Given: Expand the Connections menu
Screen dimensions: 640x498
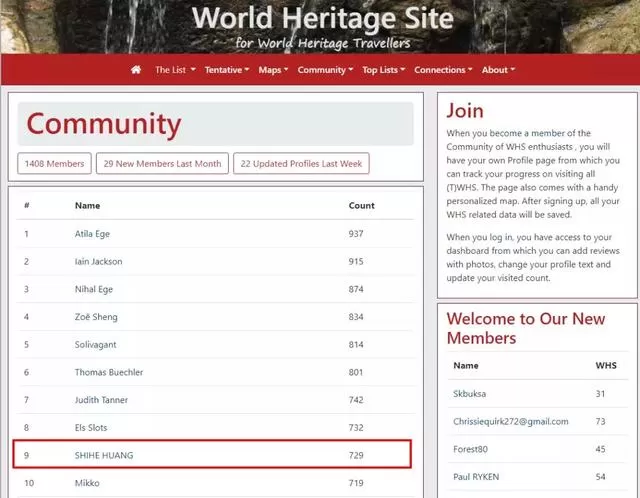Looking at the screenshot, I should coord(443,70).
